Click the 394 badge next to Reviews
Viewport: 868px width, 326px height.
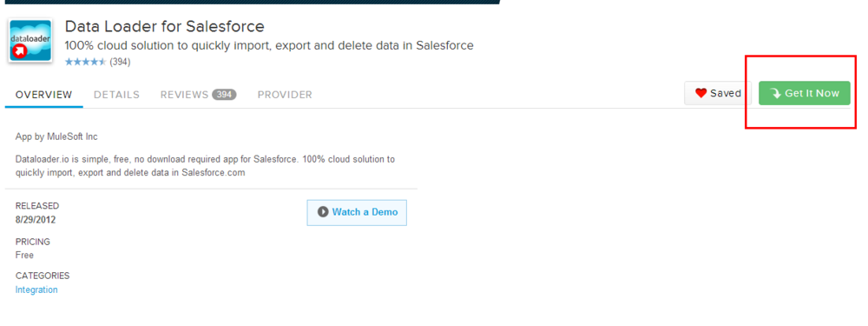point(224,95)
